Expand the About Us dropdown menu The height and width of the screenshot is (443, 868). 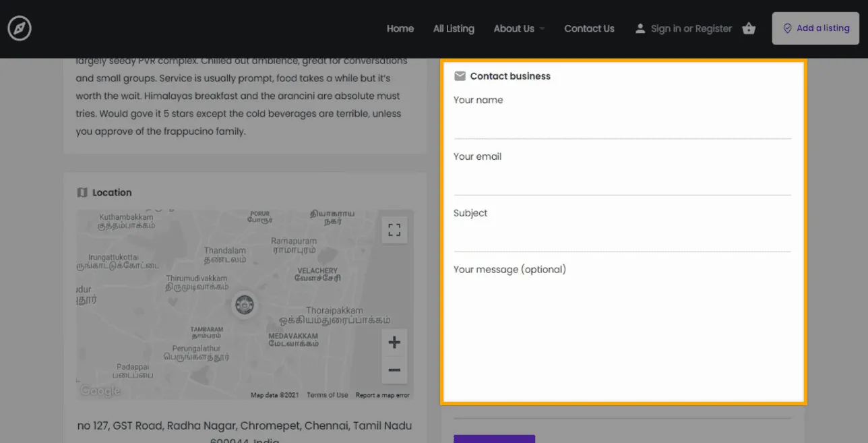519,28
